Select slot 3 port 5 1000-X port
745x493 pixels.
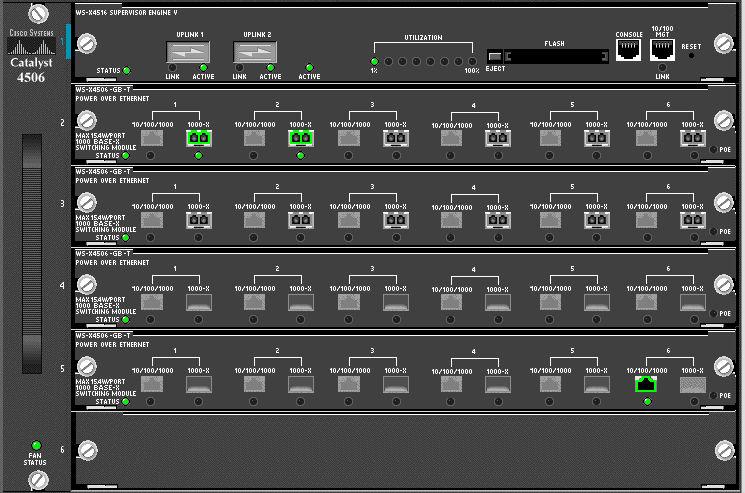596,220
